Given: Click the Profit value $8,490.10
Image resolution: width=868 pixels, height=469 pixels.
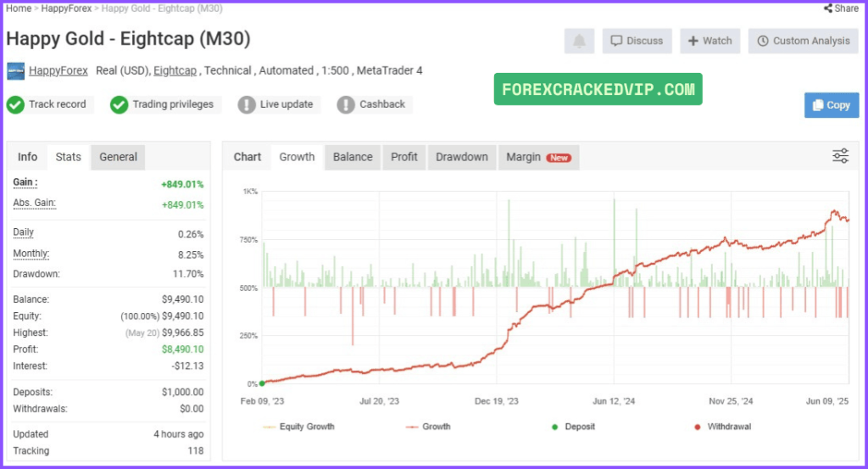Looking at the screenshot, I should 182,349.
